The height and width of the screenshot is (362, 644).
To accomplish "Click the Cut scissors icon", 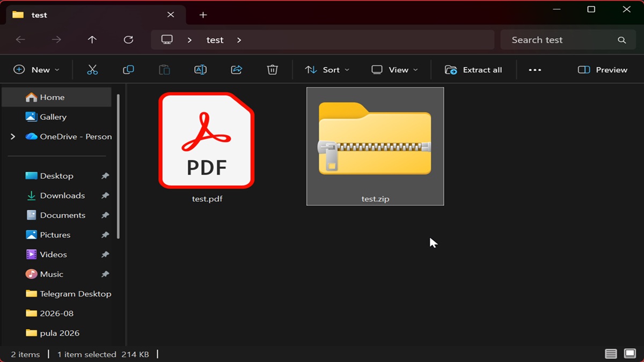I will point(92,70).
